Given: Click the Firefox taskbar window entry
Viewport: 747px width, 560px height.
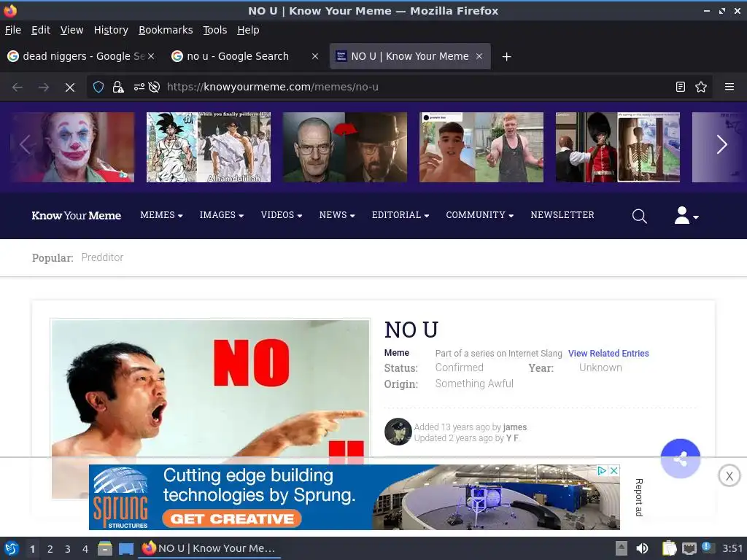Looking at the screenshot, I should click(x=209, y=548).
